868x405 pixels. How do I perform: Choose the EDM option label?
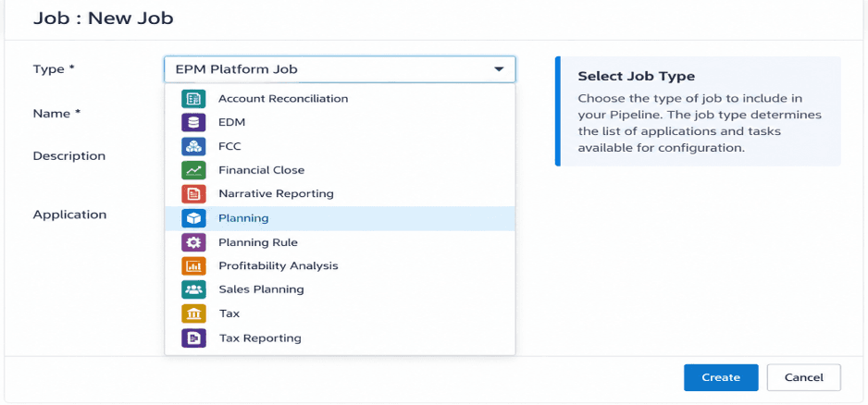[232, 123]
